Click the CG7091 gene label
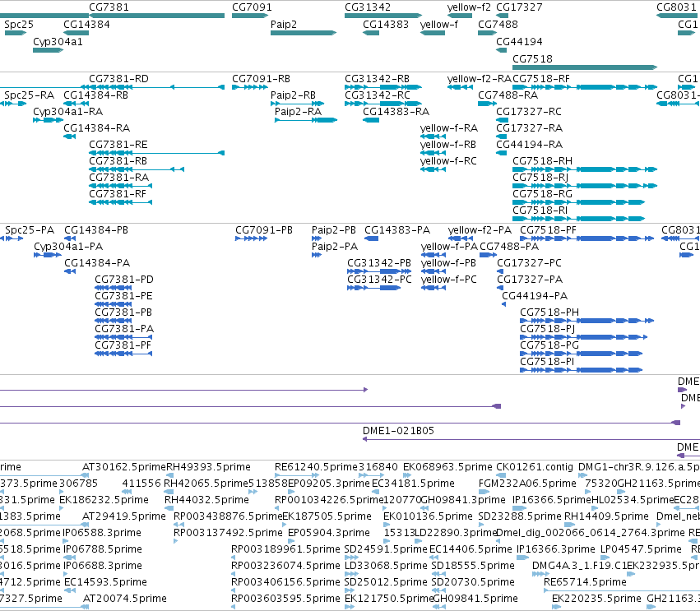 [x=252, y=7]
